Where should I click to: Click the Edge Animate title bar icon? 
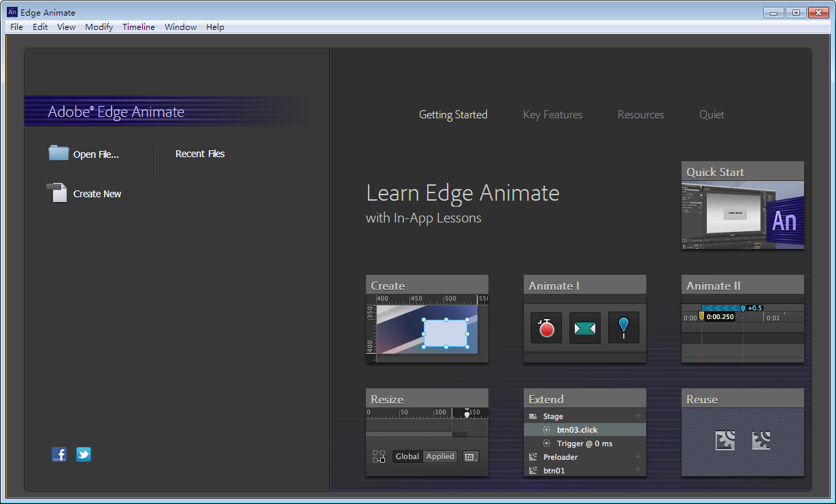pos(12,12)
